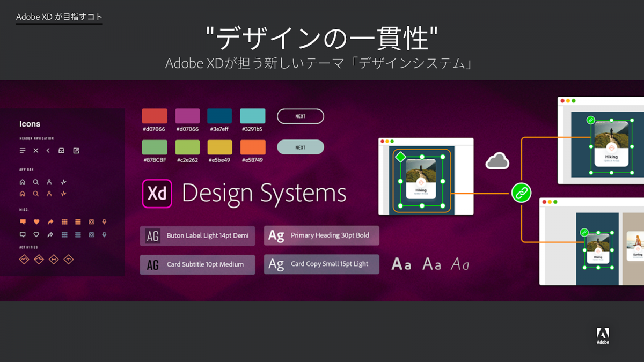
Task: Select the white home icon in App Bar
Action: 23,182
